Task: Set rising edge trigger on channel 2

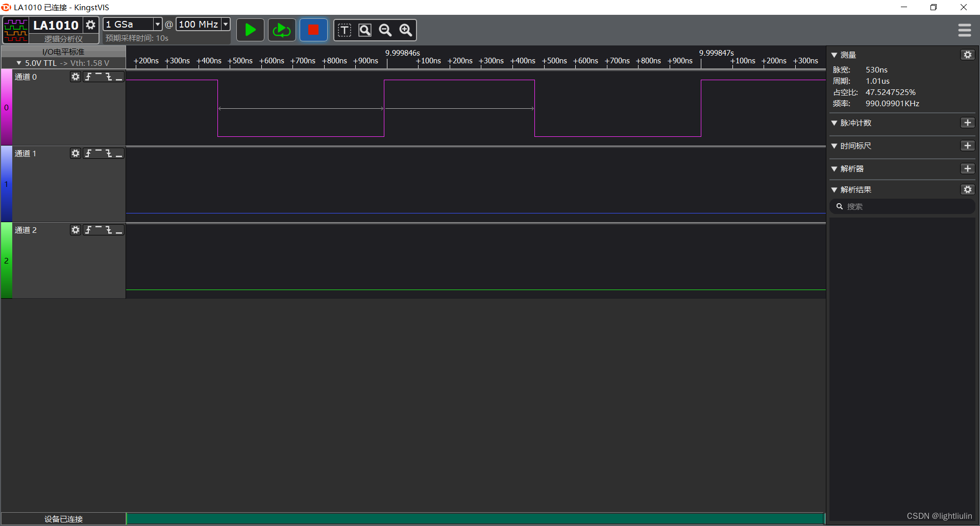Action: (88, 230)
